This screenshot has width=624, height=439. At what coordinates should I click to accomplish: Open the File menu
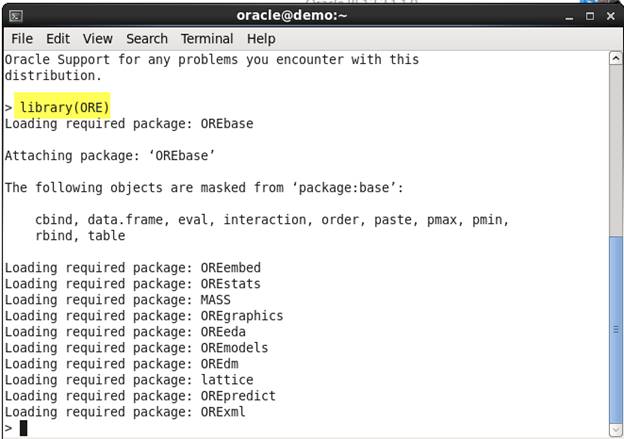[x=22, y=39]
